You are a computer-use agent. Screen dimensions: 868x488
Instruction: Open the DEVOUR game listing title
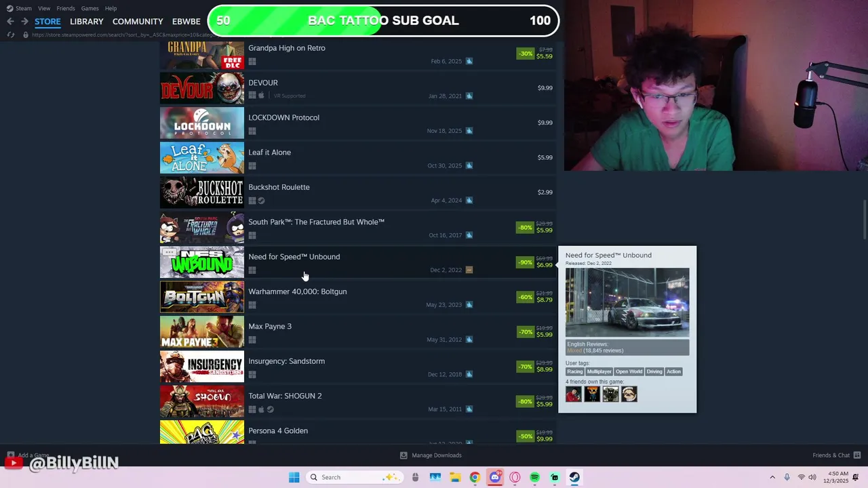[x=263, y=83]
